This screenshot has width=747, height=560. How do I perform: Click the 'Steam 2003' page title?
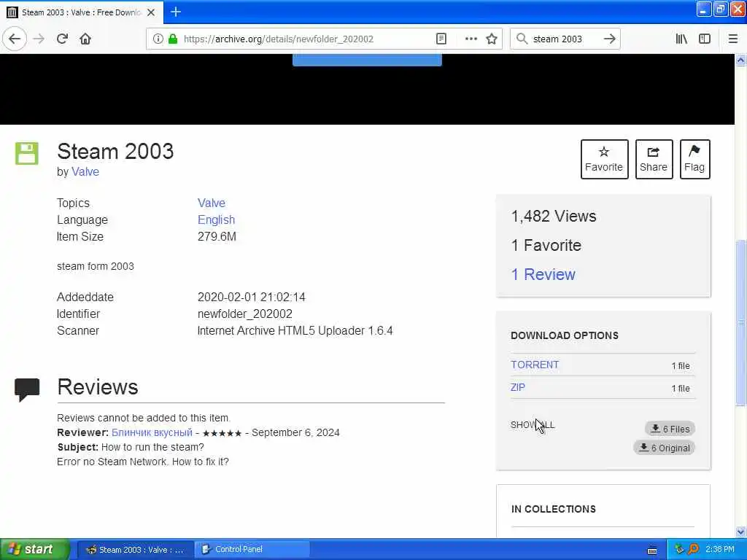115,152
